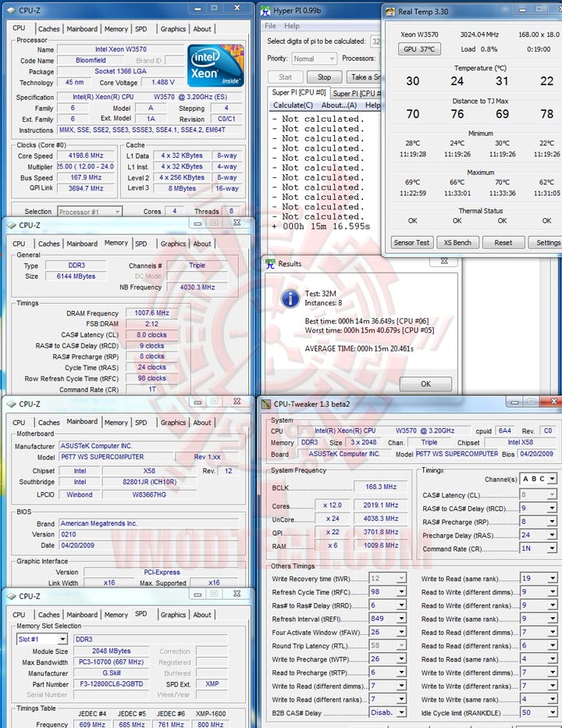Open the Command Rate (CR) 1N dropdown
Screen dimensions: 562x728
(552, 548)
